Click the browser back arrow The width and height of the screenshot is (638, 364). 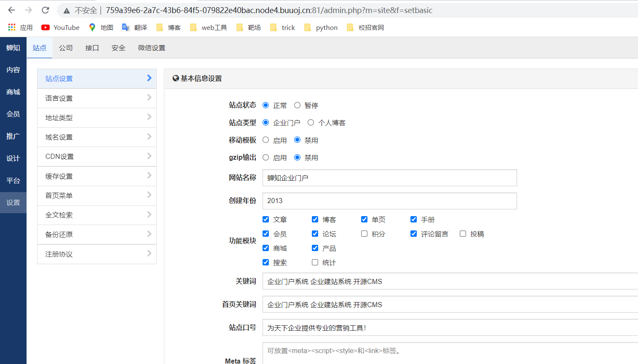click(11, 11)
